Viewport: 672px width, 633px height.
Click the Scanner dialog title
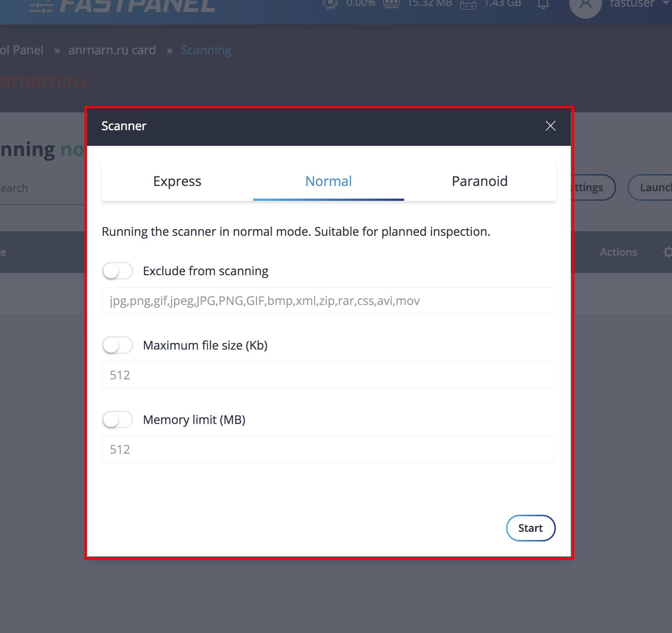click(x=124, y=126)
